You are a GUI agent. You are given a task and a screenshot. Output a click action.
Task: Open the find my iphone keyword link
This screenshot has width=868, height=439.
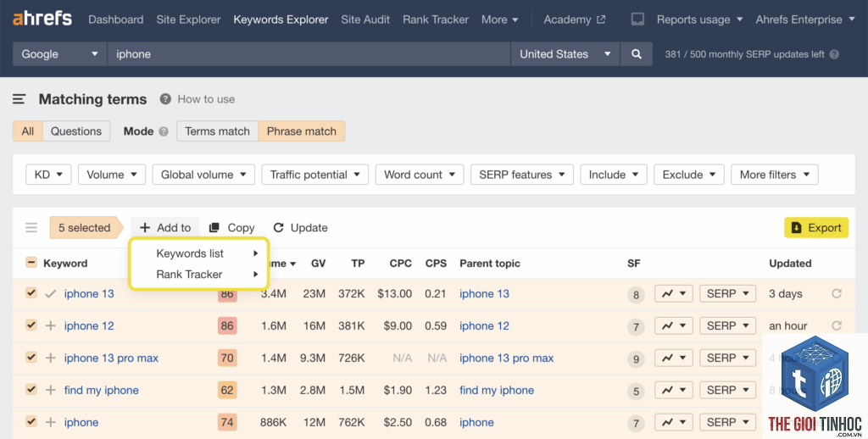click(102, 391)
